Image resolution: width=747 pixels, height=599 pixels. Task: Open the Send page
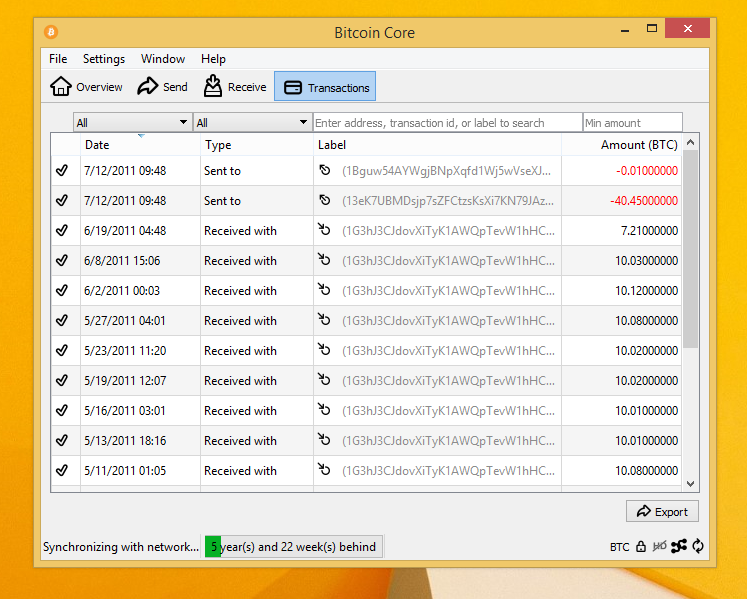point(162,87)
